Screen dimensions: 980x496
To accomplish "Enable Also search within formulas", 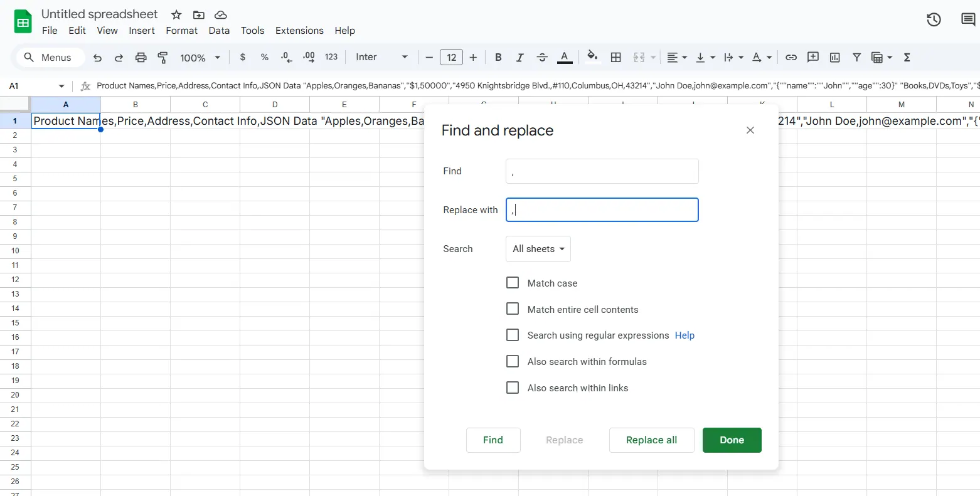I will (513, 362).
